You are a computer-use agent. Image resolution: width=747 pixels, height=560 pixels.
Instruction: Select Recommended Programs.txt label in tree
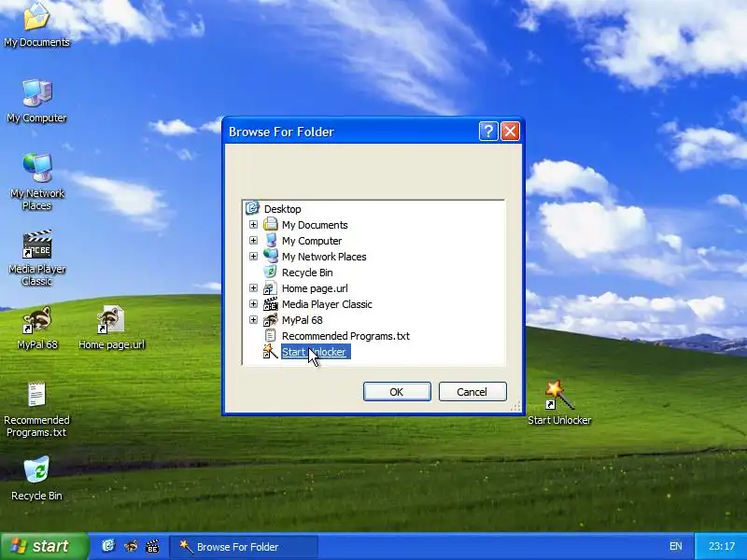pos(345,336)
